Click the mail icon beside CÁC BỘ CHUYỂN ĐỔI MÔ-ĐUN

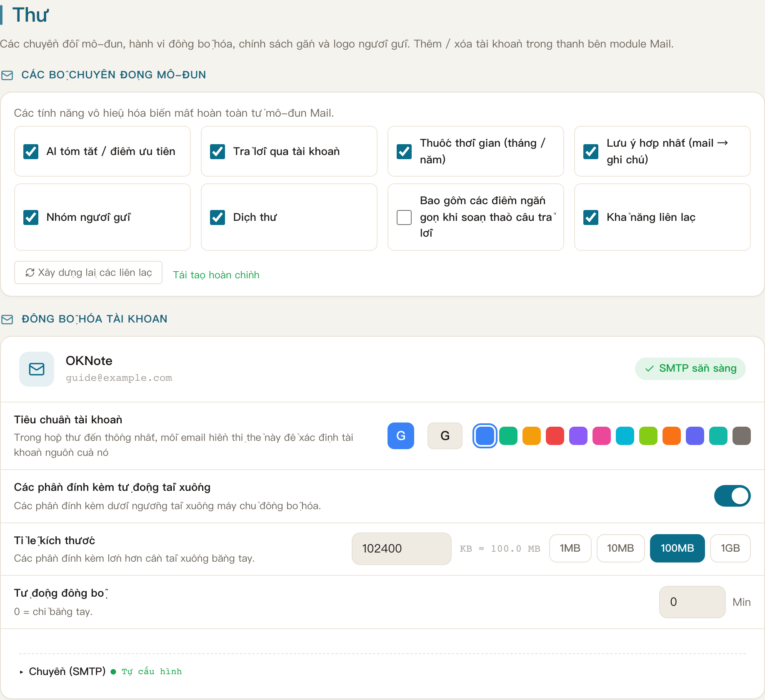tap(7, 75)
